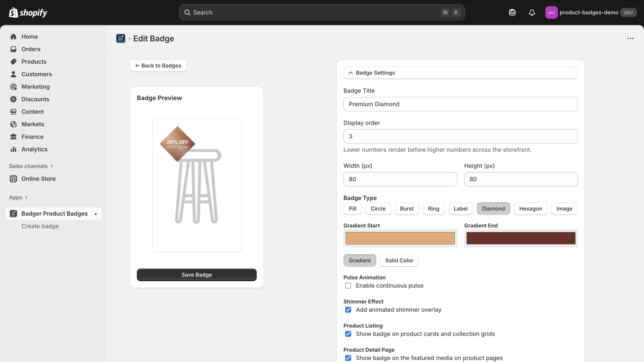Select the Marketing icon
Viewport: 644px width, 362px height.
tap(13, 86)
